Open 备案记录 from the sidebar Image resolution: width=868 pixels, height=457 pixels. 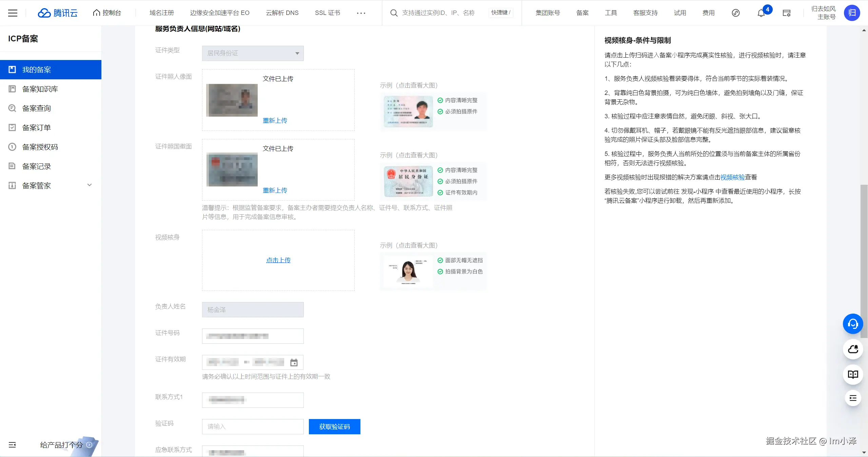(37, 166)
